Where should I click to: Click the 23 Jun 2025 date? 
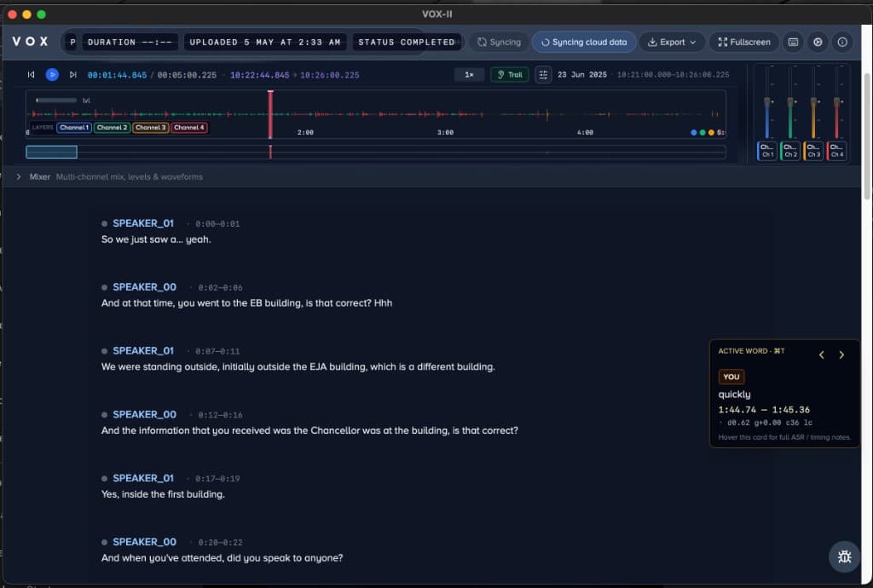[581, 74]
